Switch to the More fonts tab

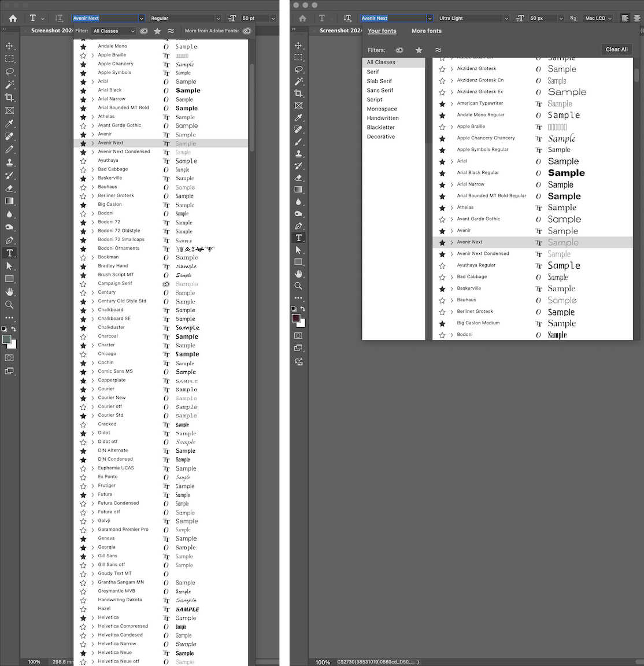[x=426, y=31]
